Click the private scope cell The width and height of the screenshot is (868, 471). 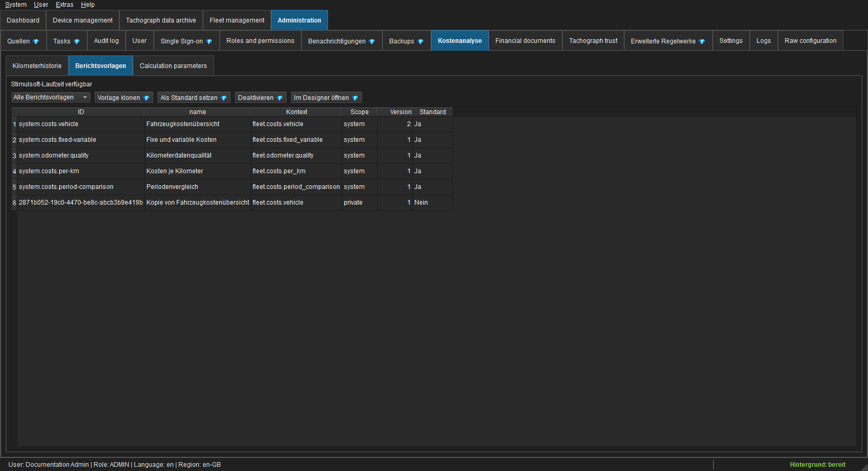(359, 203)
